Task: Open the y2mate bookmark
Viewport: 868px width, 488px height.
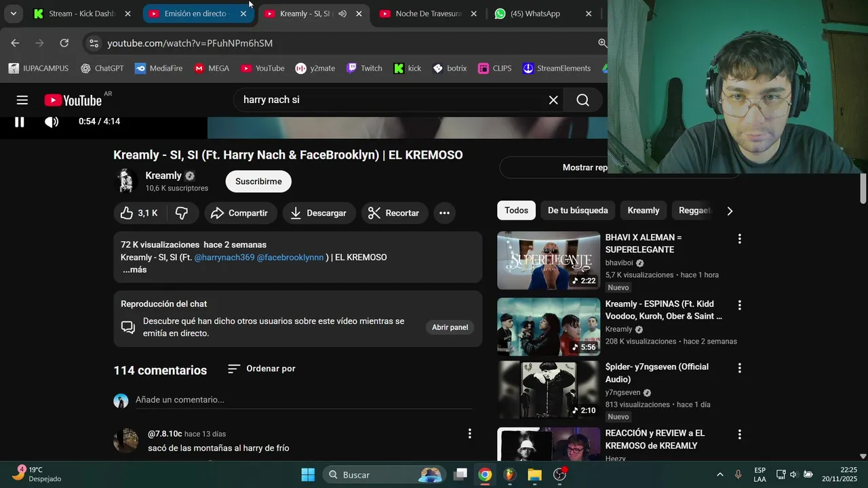Action: (315, 68)
